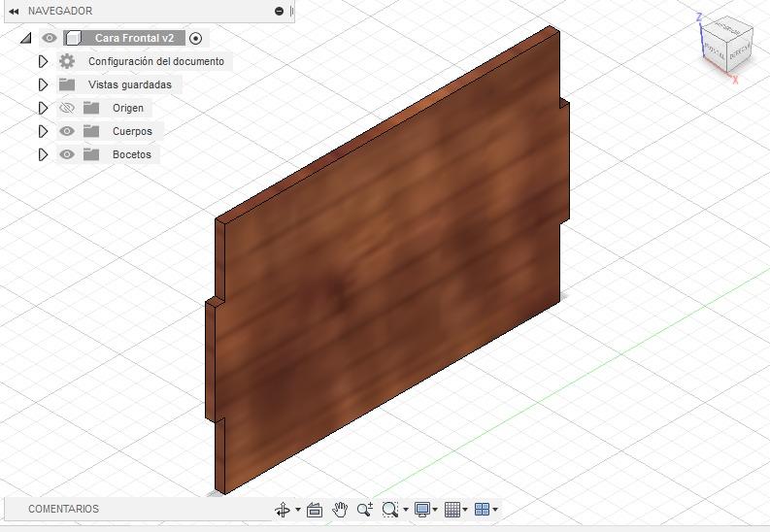
Task: Click the Bocetos folder icon
Action: point(91,154)
